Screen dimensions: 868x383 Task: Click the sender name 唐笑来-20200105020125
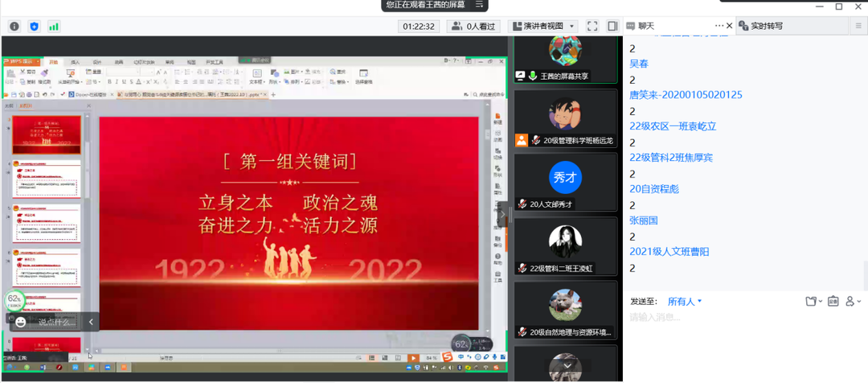686,95
